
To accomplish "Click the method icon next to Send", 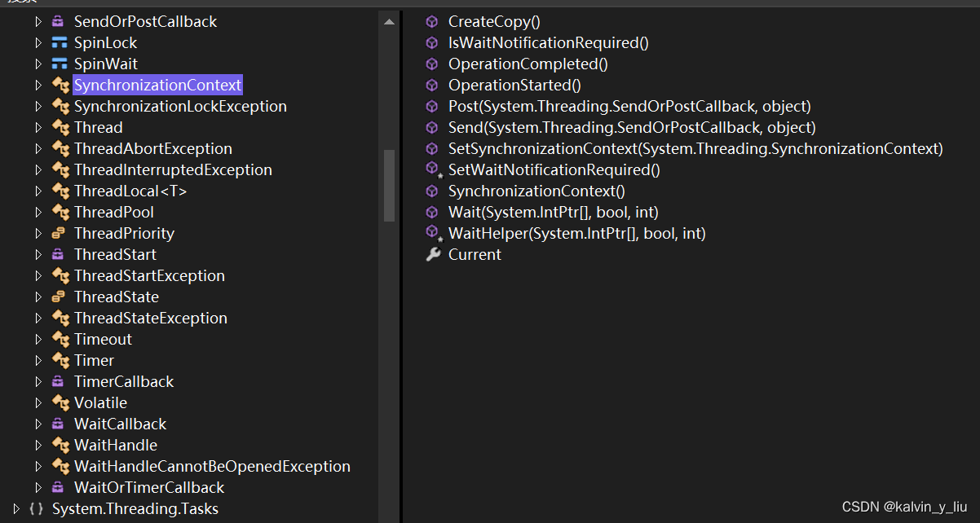I will (x=433, y=127).
